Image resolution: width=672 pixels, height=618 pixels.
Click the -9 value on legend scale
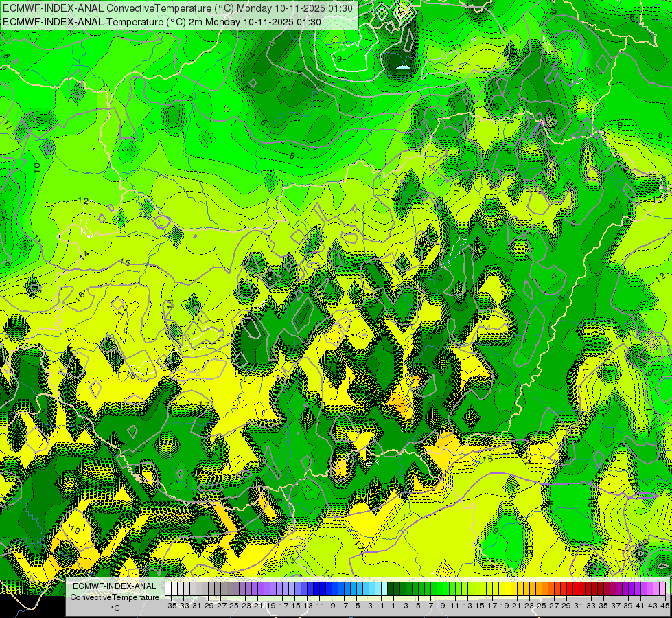[x=332, y=606]
